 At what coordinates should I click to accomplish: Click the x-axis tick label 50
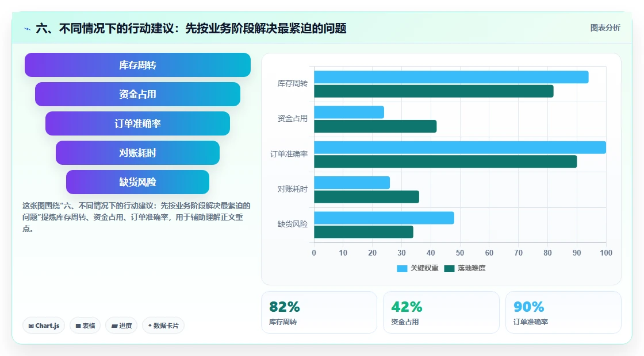click(460, 253)
